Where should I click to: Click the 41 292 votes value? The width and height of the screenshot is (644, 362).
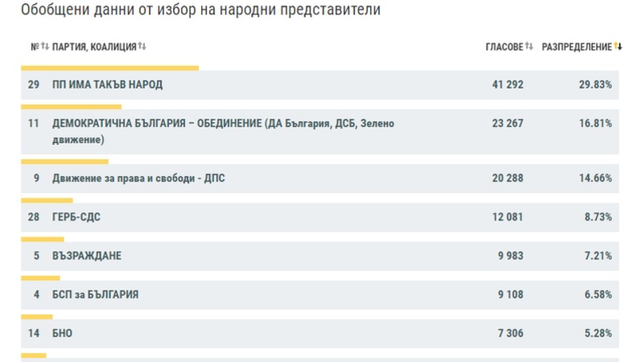(x=507, y=84)
